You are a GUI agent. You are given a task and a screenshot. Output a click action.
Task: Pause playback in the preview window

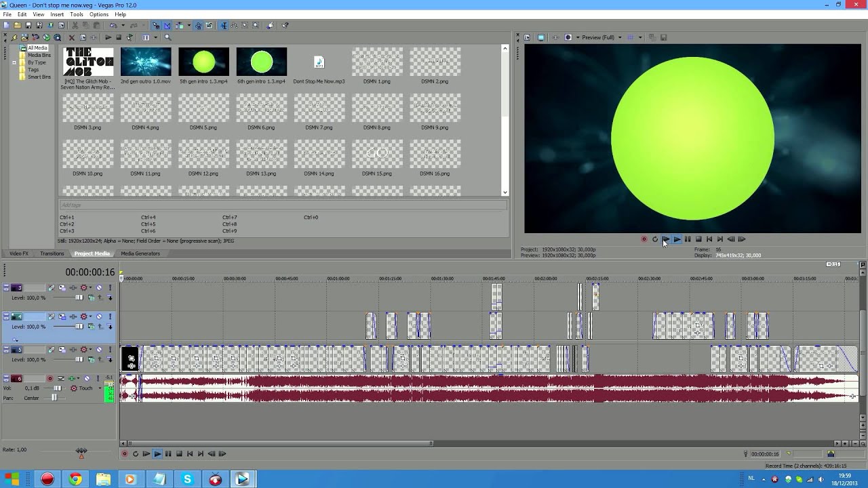point(688,239)
